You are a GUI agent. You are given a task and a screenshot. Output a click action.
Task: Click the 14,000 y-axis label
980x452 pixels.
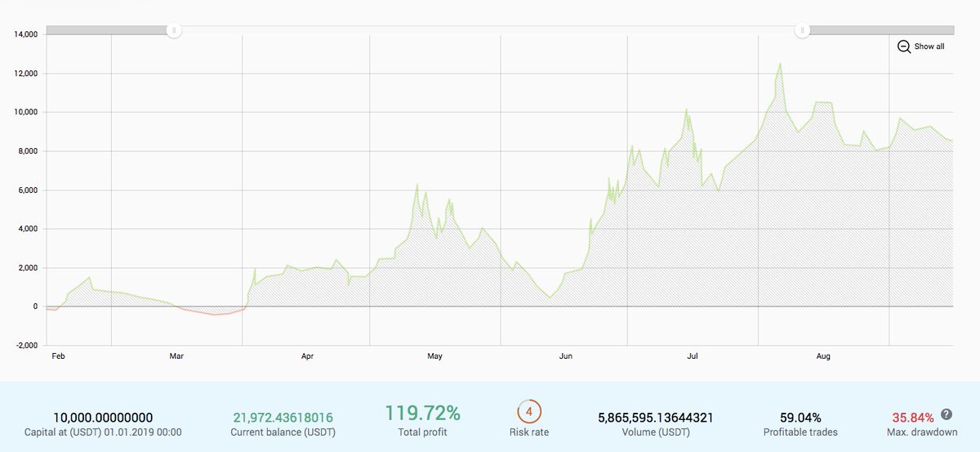[25, 34]
